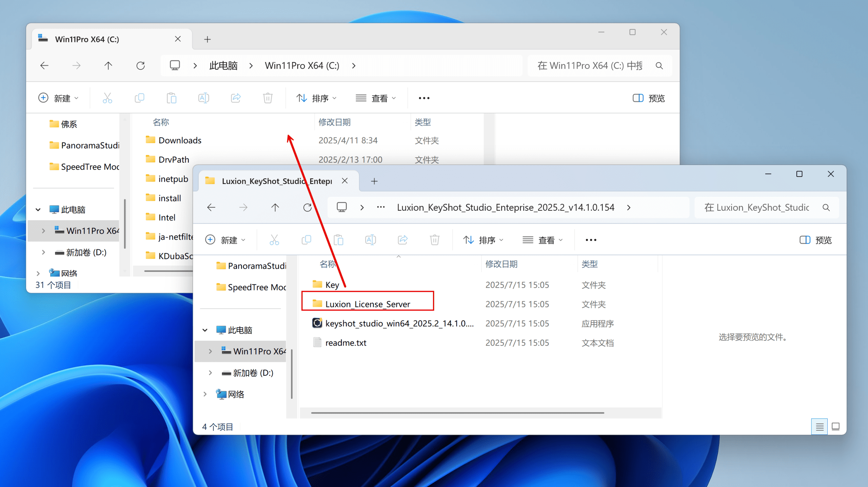Click Refresh icon in the Luxion KeyShot window
Image resolution: width=868 pixels, height=487 pixels.
[307, 207]
